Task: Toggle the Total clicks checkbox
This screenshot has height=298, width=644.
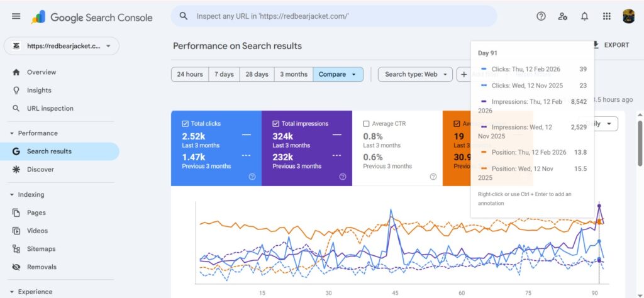Action: [186, 124]
